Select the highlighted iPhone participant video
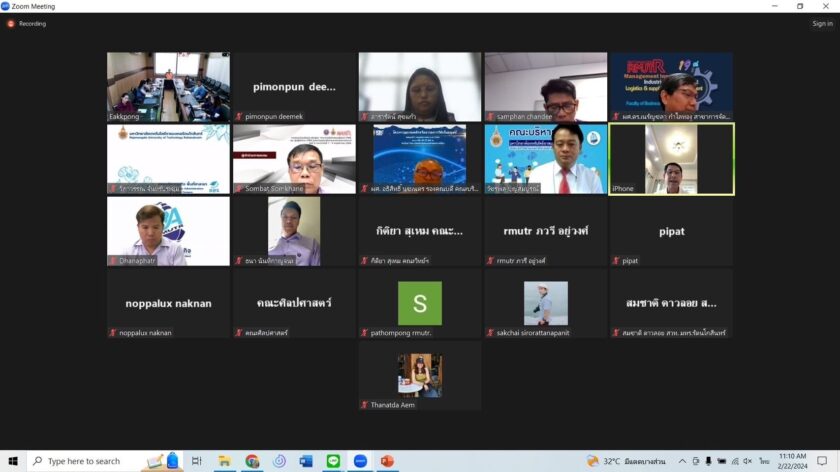The height and width of the screenshot is (472, 840). (671, 158)
